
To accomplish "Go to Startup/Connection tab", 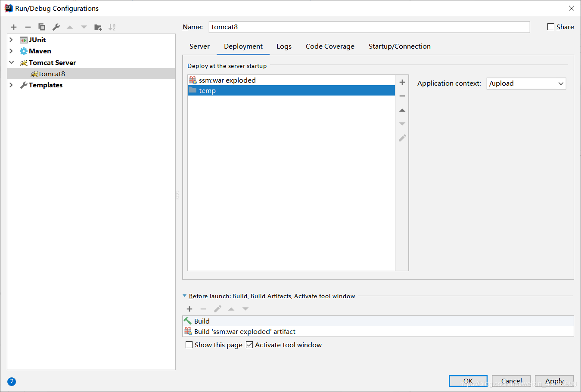I will (400, 46).
